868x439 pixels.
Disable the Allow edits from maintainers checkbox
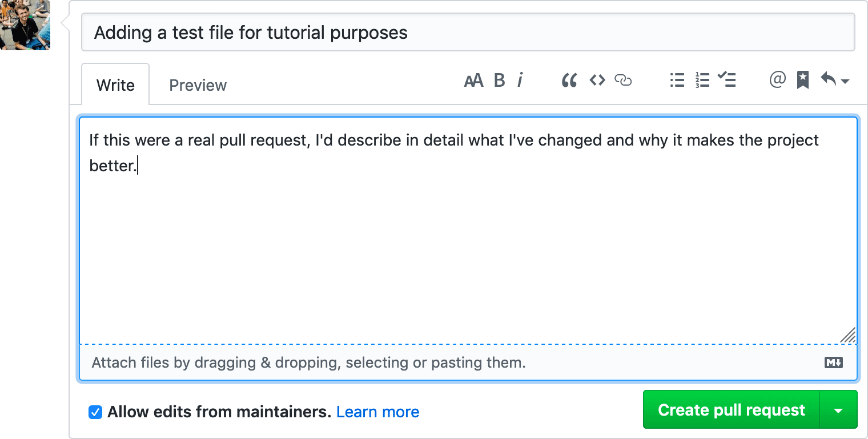95,412
